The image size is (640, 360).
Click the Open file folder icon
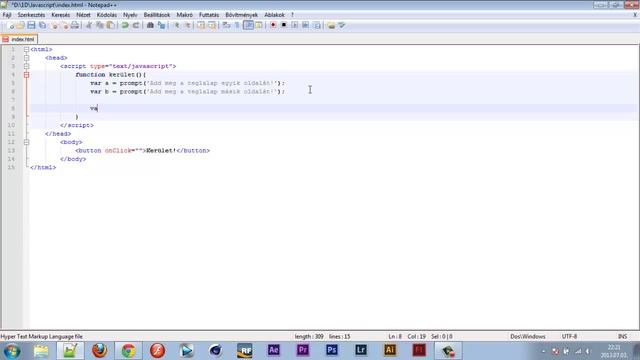tap(20, 25)
